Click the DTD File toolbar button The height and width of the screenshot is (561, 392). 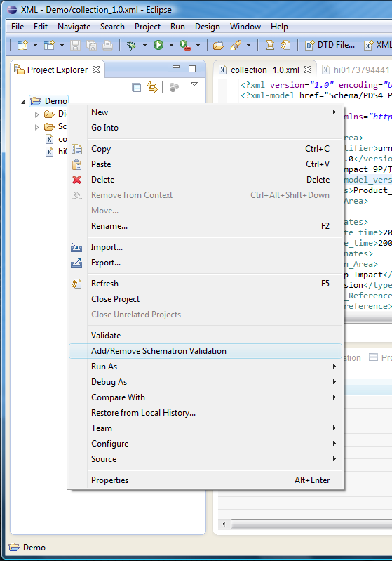pyautogui.click(x=330, y=45)
